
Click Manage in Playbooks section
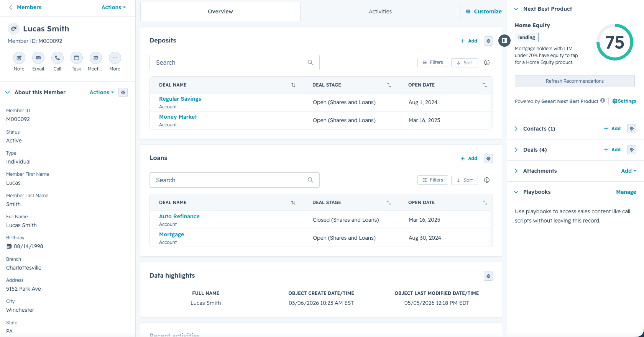pos(626,192)
